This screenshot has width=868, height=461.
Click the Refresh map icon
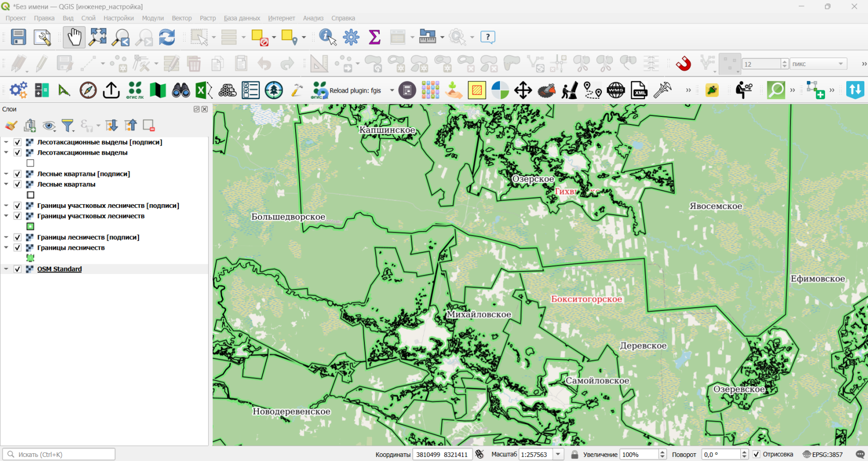point(167,37)
